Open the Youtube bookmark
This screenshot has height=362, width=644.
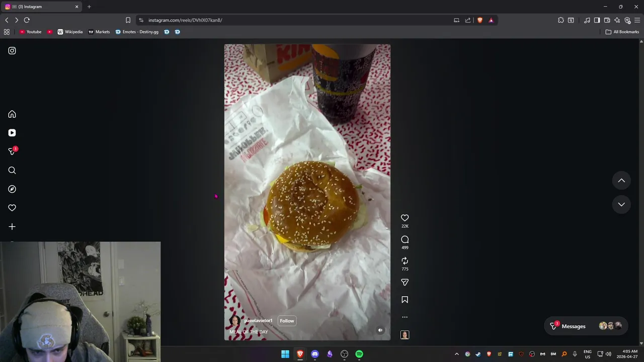[x=30, y=32]
